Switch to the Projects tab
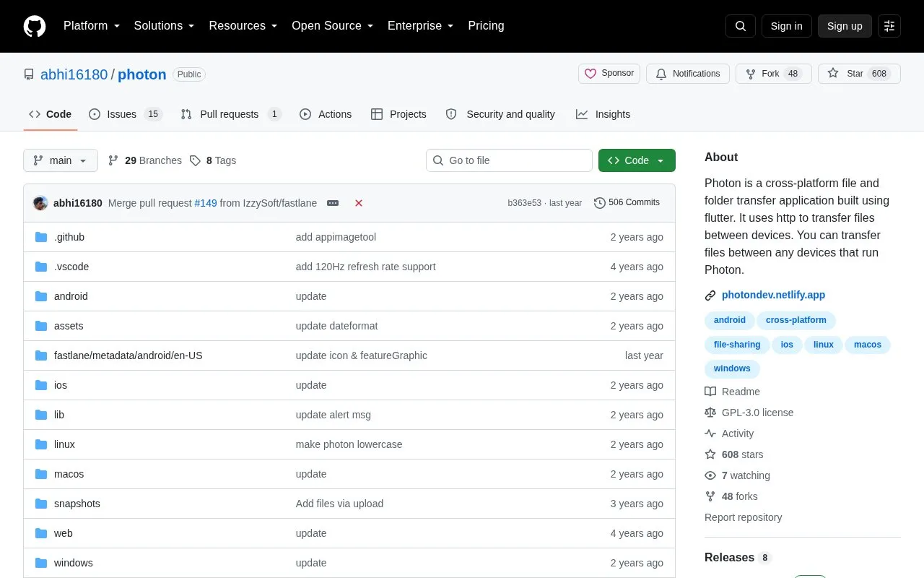This screenshot has width=924, height=578. click(398, 114)
